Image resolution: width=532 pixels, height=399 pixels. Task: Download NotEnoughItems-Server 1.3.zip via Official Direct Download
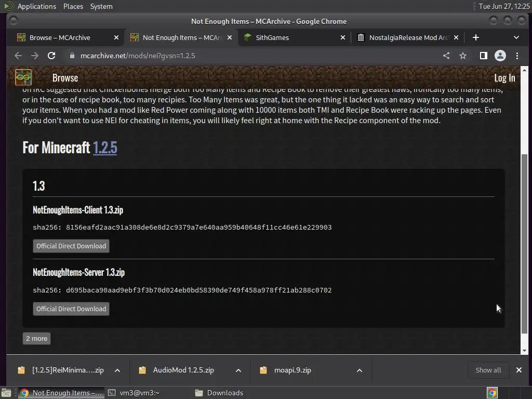pyautogui.click(x=71, y=309)
